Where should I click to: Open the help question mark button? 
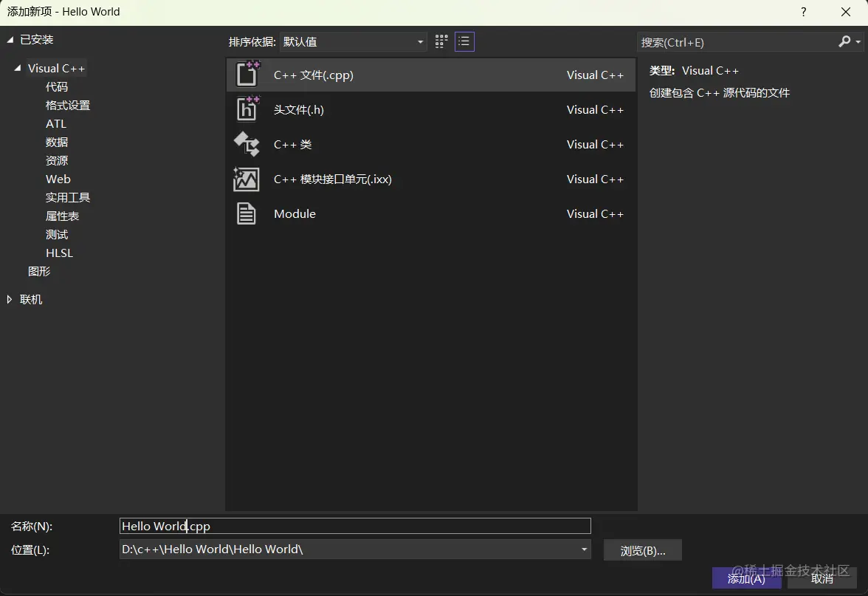coord(803,12)
